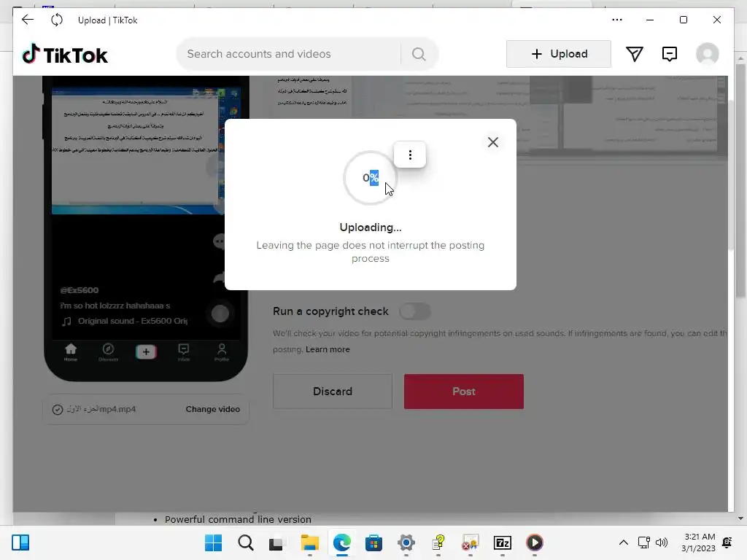Click the TikTok logo
The width and height of the screenshot is (747, 560).
[x=65, y=54]
